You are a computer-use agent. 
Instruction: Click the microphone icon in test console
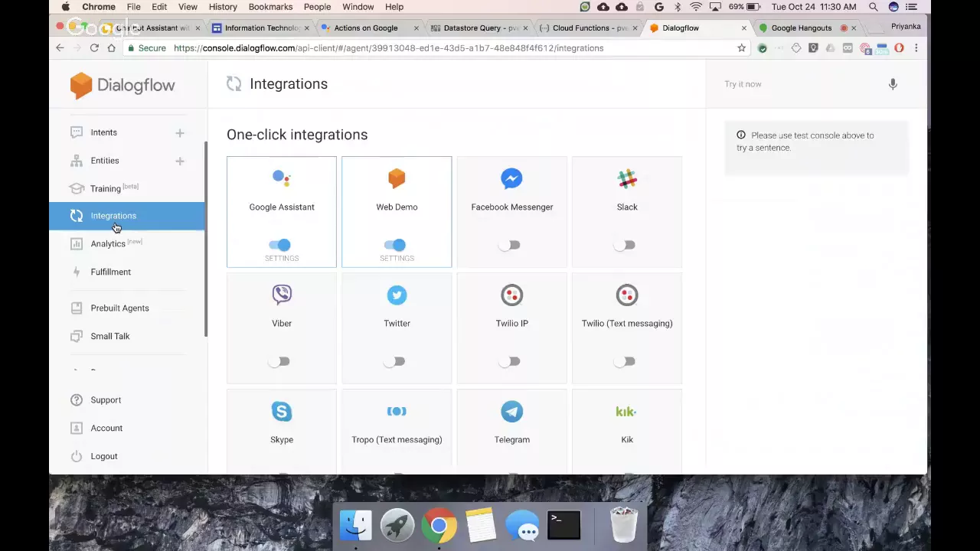point(893,84)
